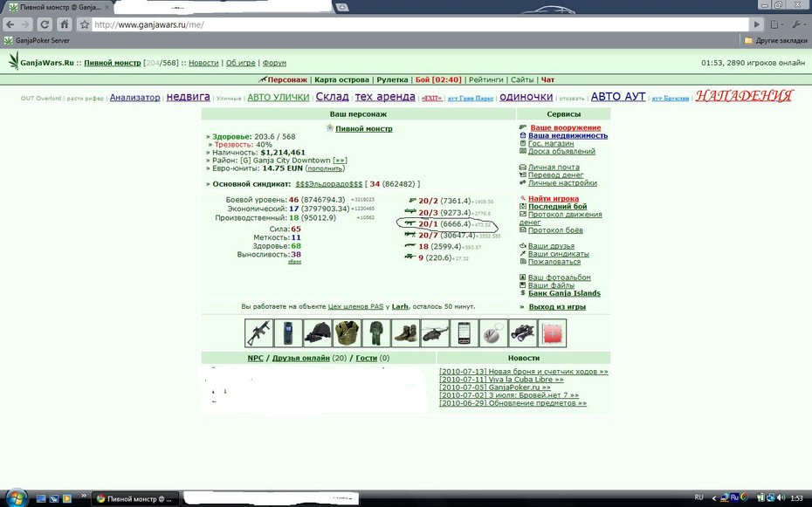Open Друзья онлайн list link
Viewport: 812px width, 507px height.
tap(301, 358)
